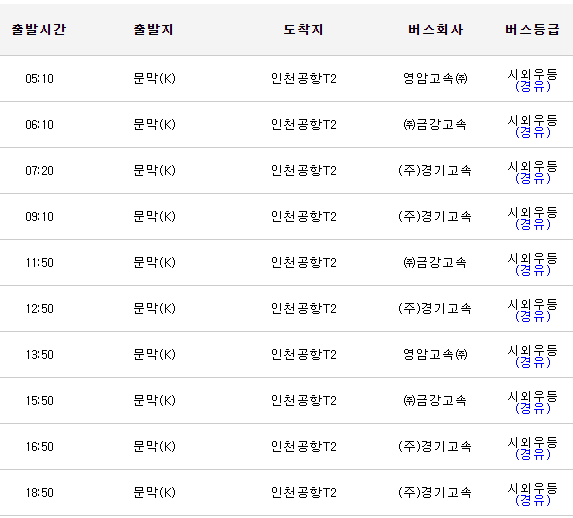
Task: Click 인천공항T2 in the 06:10 row
Action: [x=304, y=125]
